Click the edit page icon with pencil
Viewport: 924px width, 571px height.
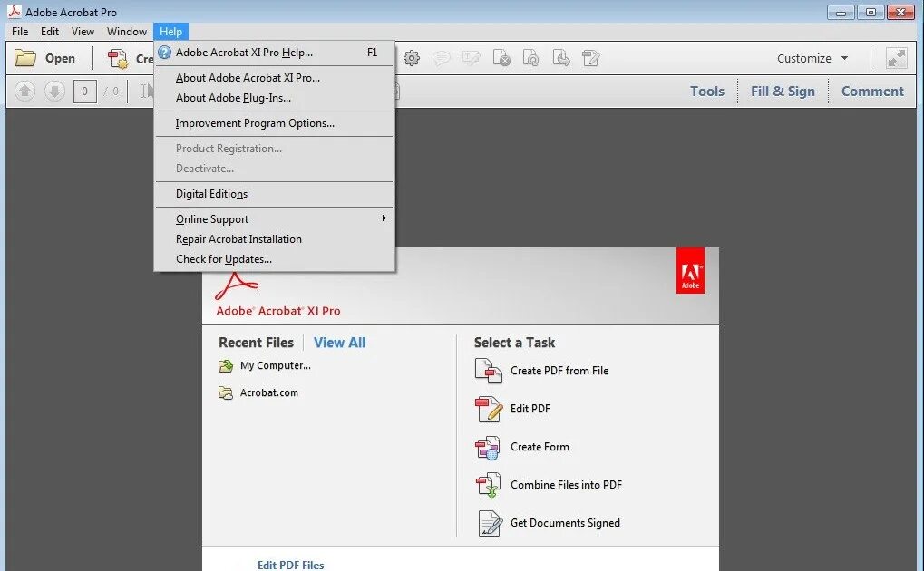pyautogui.click(x=590, y=58)
